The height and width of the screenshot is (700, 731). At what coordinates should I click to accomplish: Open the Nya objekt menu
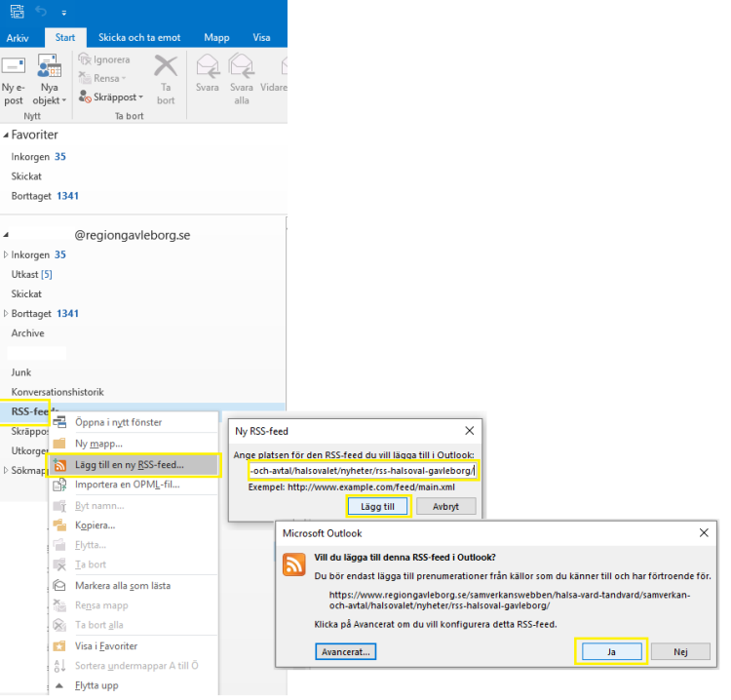(x=49, y=80)
